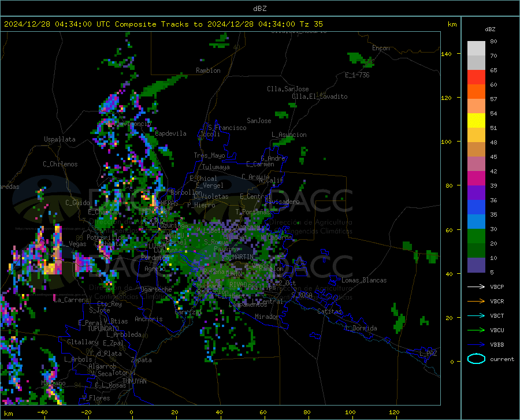This screenshot has width=520, height=420.
Task: Click the Manzano map label
Action: coord(53,383)
